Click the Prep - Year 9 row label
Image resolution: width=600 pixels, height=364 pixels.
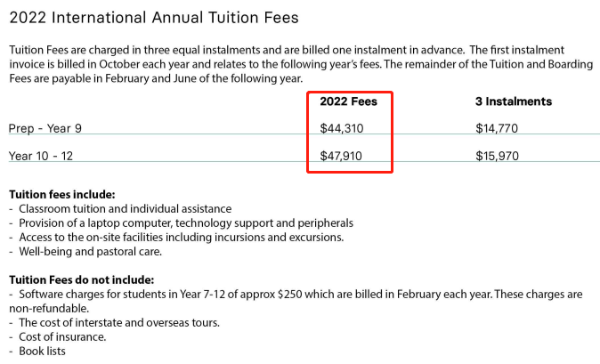(x=45, y=128)
